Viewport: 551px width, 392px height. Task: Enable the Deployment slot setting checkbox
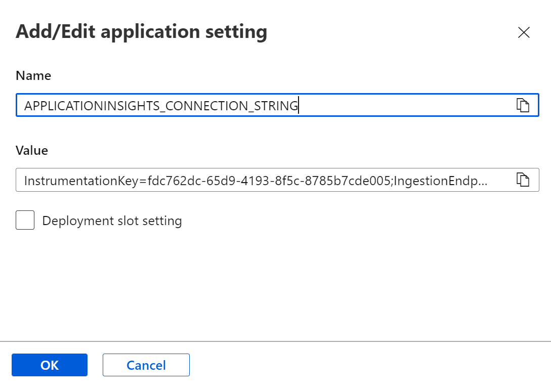(25, 221)
